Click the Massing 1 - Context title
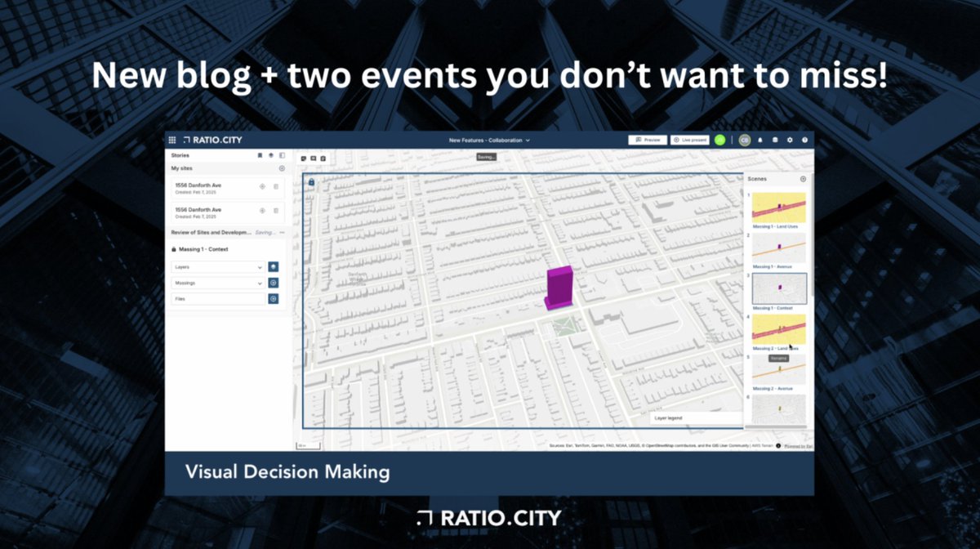Screen dimensions: 980x549 coord(203,249)
